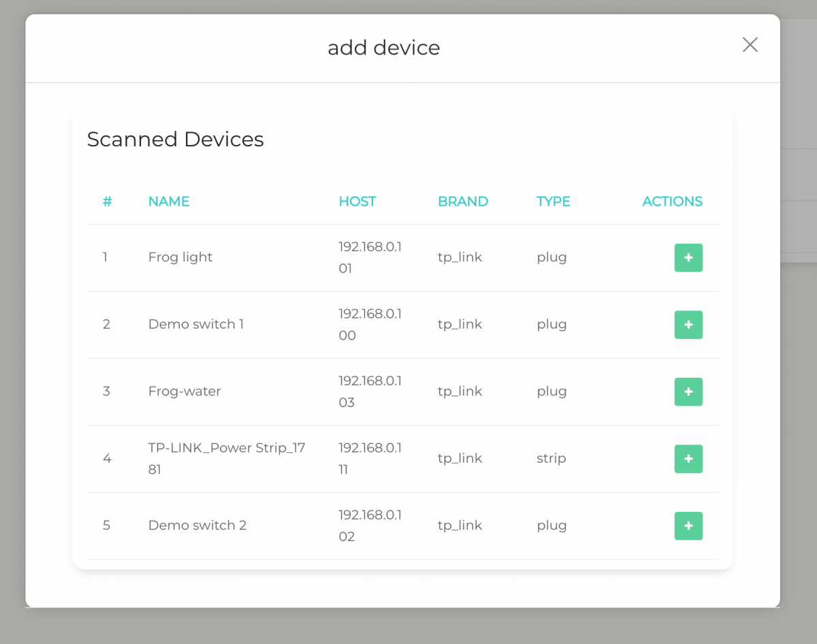Click tp_link brand in Power Strip row
The width and height of the screenshot is (817, 644).
pos(460,459)
